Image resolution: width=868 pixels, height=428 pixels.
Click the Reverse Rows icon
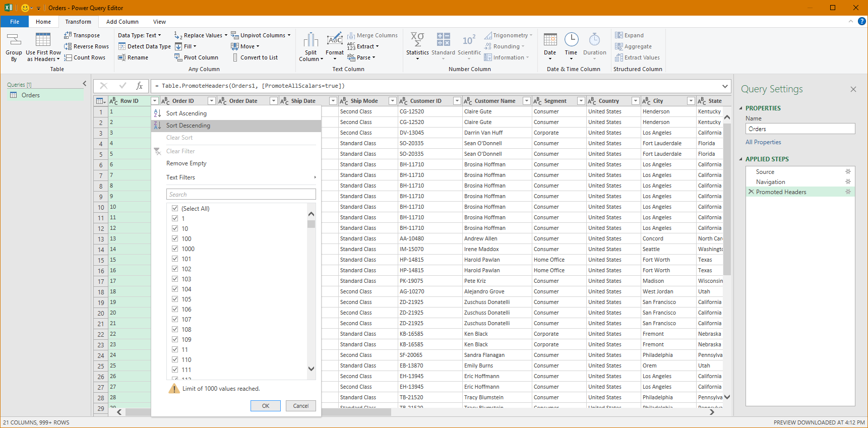click(68, 46)
